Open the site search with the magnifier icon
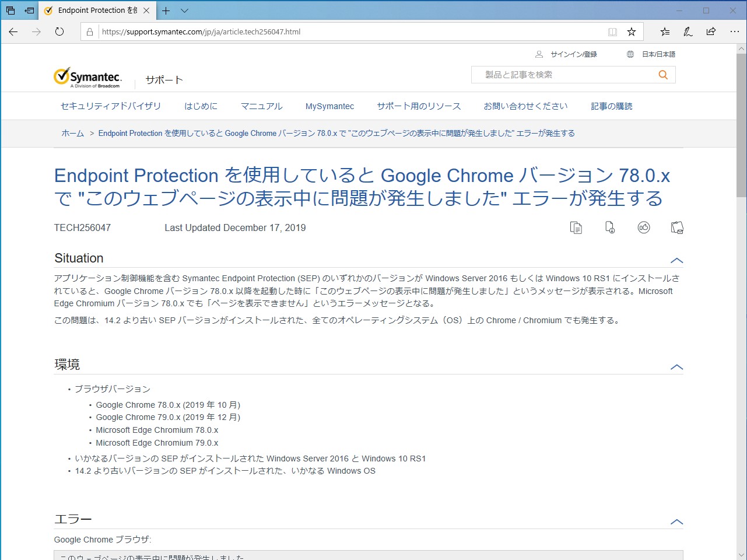This screenshot has width=747, height=560. coord(663,75)
